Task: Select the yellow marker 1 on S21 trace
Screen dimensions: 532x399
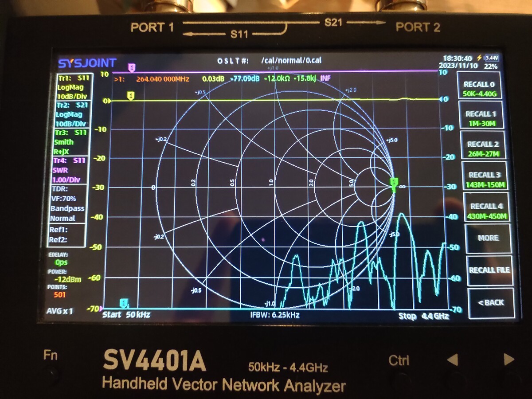Action: pos(130,95)
